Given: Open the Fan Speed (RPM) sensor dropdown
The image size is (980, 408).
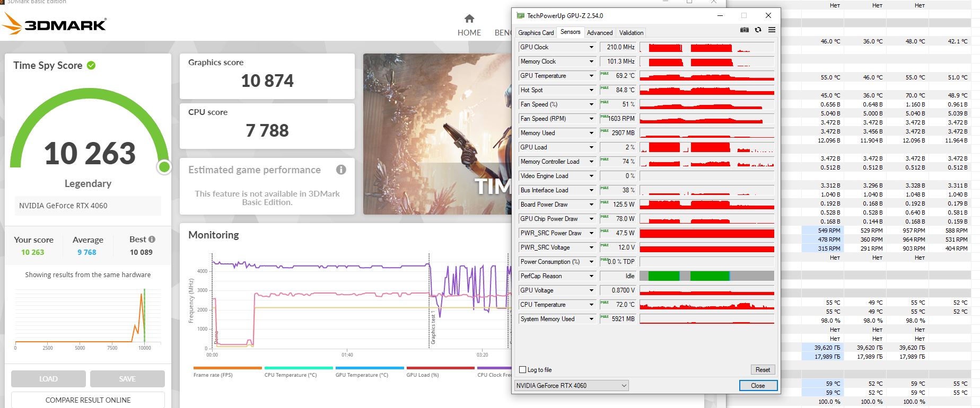Looking at the screenshot, I should (x=591, y=119).
